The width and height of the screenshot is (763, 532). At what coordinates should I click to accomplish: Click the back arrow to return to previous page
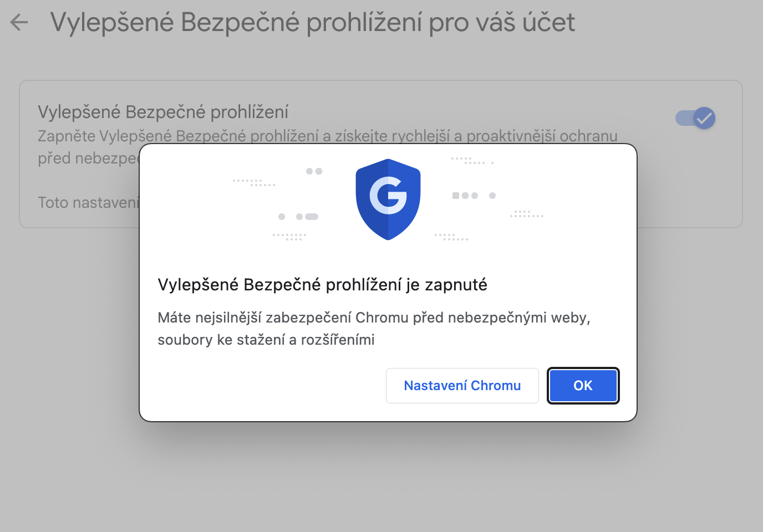(x=18, y=22)
